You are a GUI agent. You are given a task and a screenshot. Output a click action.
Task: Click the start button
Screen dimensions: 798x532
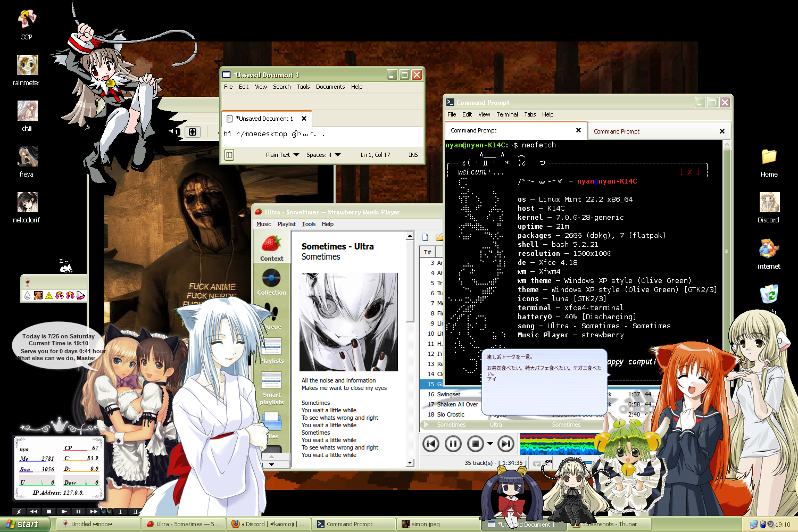pyautogui.click(x=26, y=524)
